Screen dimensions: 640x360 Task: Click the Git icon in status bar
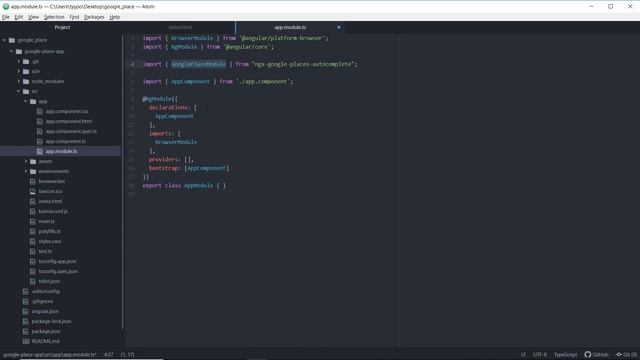(619, 354)
